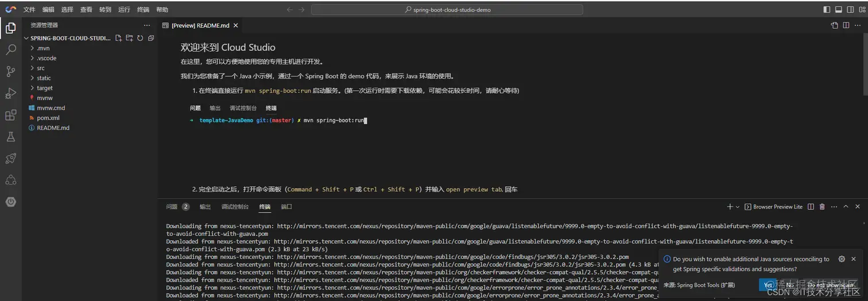Switch to the 输出 panel tab
This screenshot has width=868, height=301.
tap(205, 207)
